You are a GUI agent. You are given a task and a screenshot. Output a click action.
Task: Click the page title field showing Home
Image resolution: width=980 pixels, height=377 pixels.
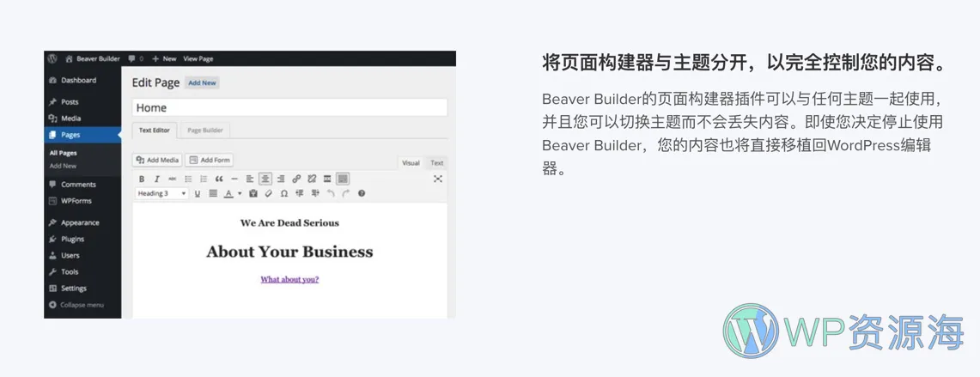[290, 107]
